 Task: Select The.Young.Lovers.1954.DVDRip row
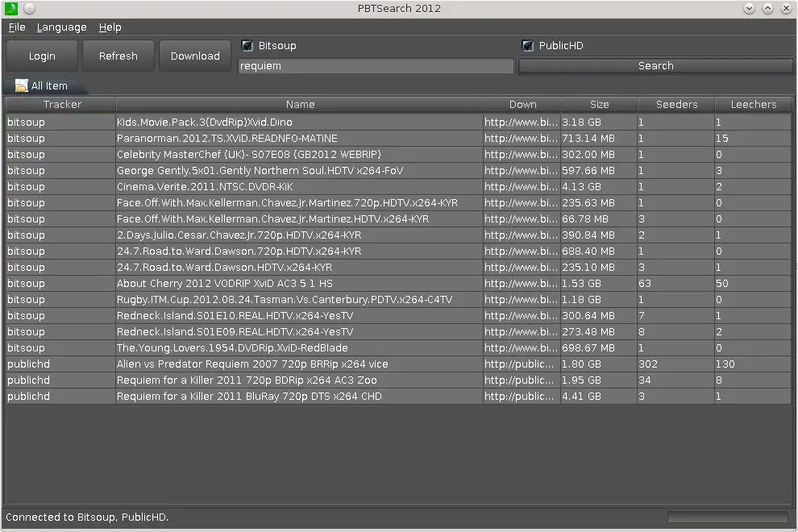click(x=398, y=347)
